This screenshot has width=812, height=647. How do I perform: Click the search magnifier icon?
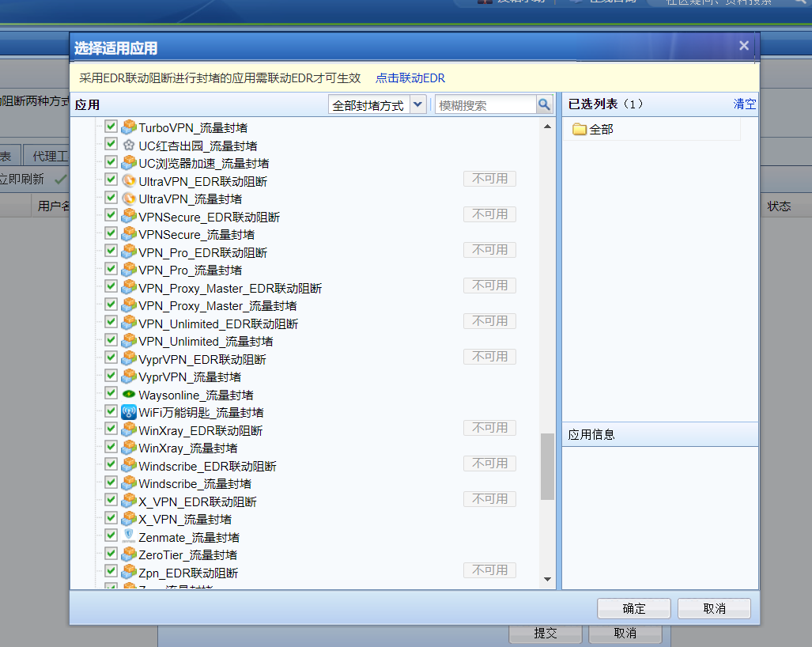coord(544,105)
